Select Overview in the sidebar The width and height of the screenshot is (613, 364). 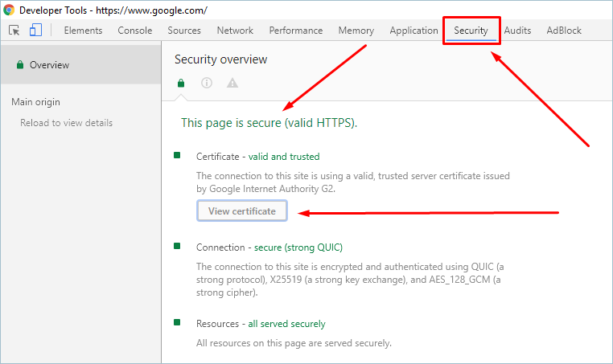[81, 65]
